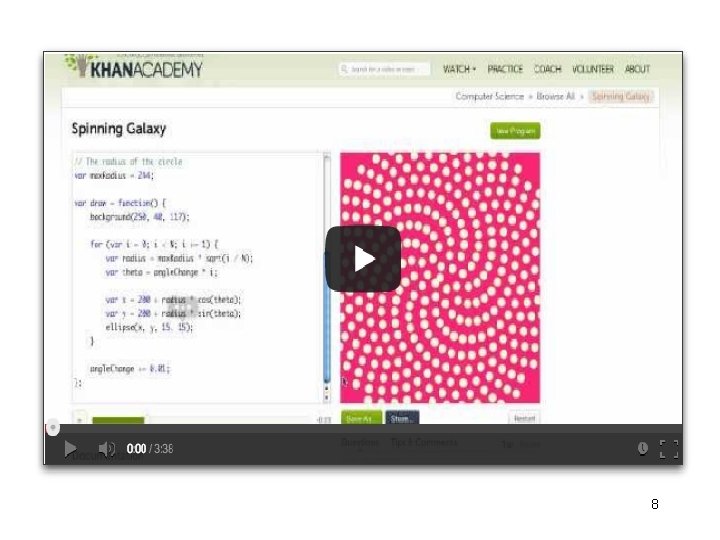This screenshot has width=720, height=540.
Task: Open the watch later clock icon
Action: pyautogui.click(x=642, y=449)
